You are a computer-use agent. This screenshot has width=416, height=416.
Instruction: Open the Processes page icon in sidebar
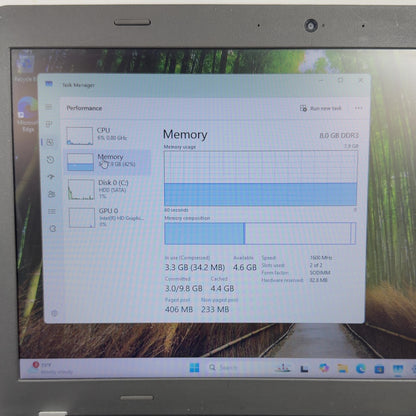tap(49, 124)
